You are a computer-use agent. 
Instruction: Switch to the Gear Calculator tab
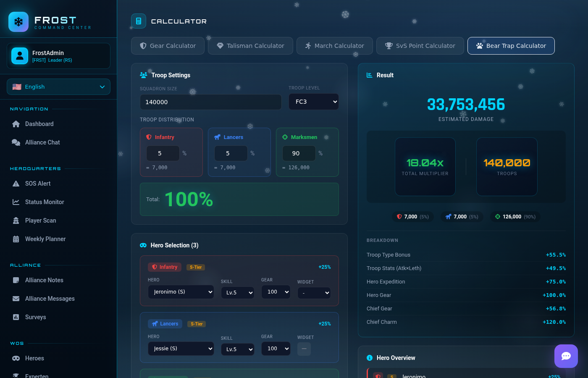[x=168, y=46]
